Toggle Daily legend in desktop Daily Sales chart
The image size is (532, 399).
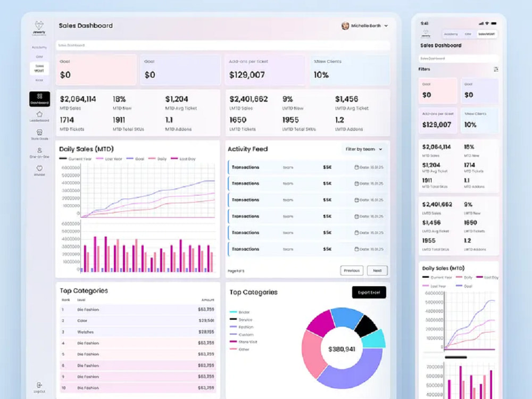[157, 159]
